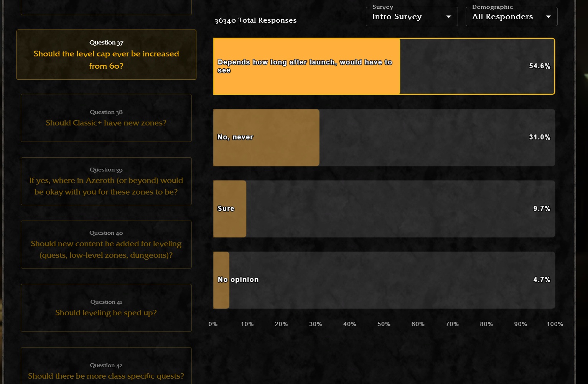Click the 80% axis tick label

[x=486, y=324]
